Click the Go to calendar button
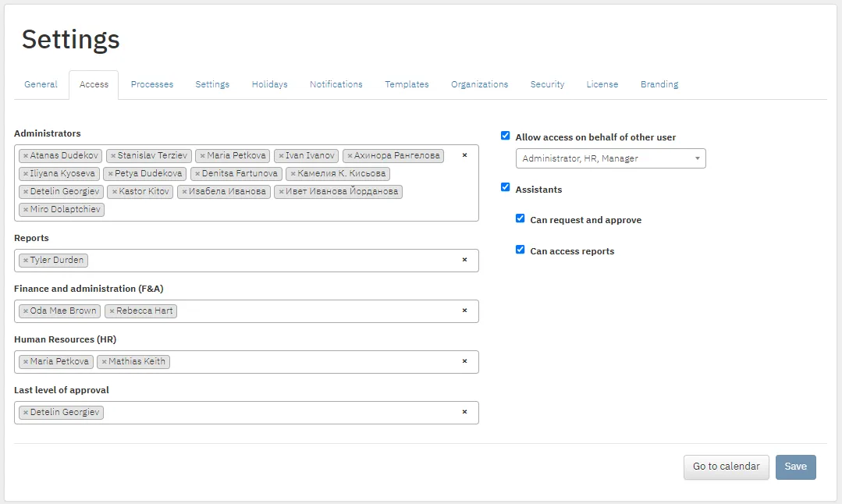 click(726, 467)
